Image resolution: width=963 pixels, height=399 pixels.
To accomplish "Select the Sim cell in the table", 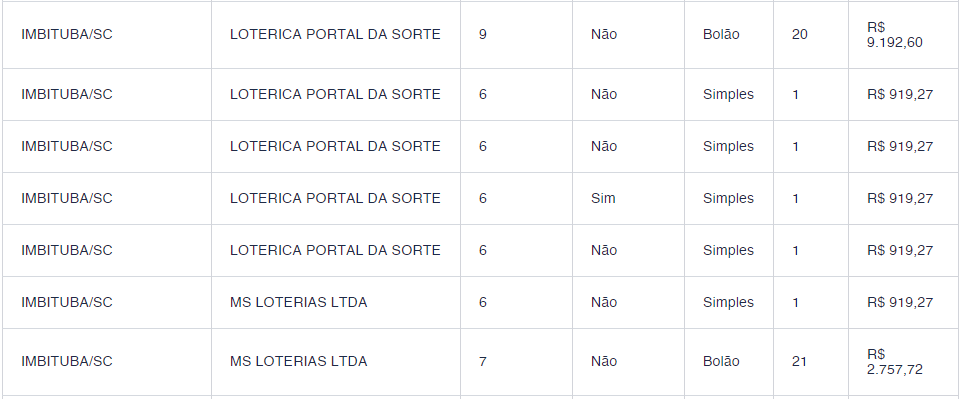I will [x=603, y=198].
